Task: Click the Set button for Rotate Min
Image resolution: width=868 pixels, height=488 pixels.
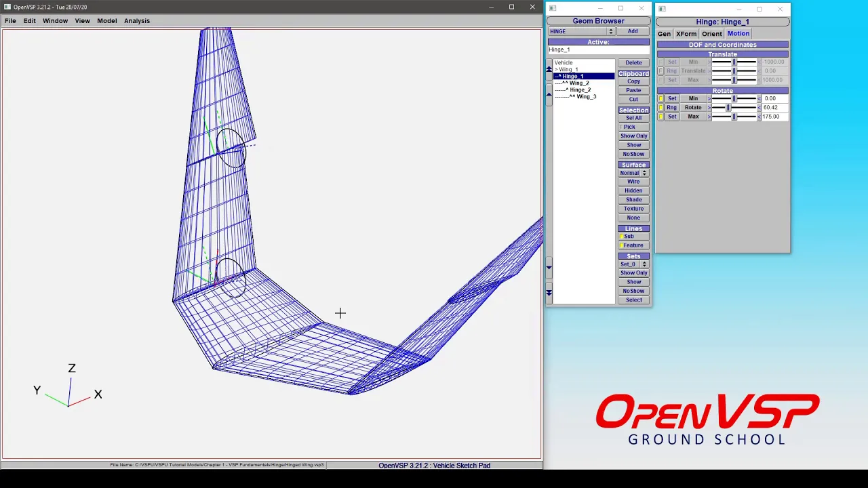Action: tap(672, 98)
